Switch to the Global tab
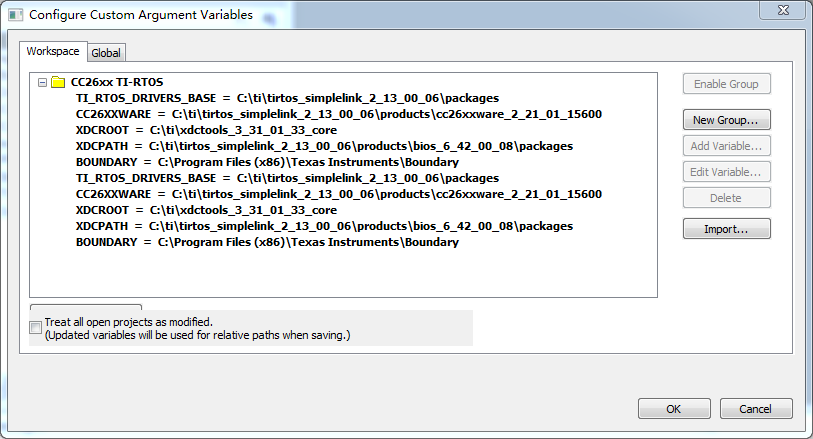 coord(106,53)
